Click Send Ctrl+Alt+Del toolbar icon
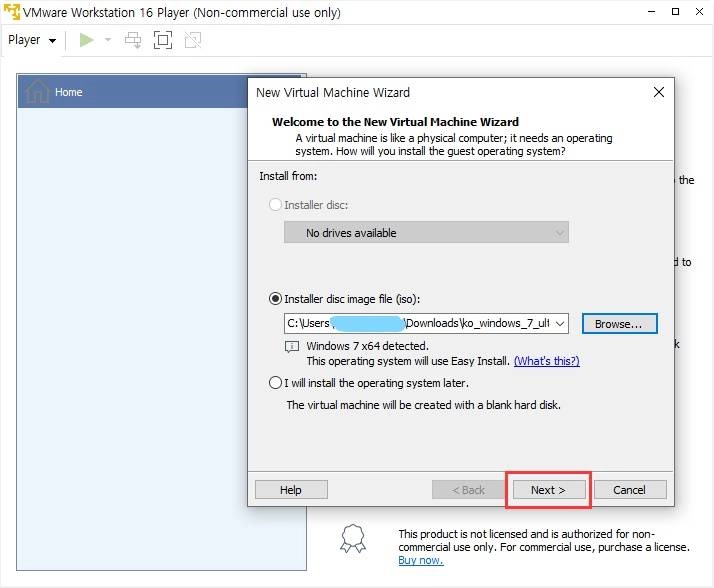This screenshot has width=714, height=588. [x=133, y=40]
